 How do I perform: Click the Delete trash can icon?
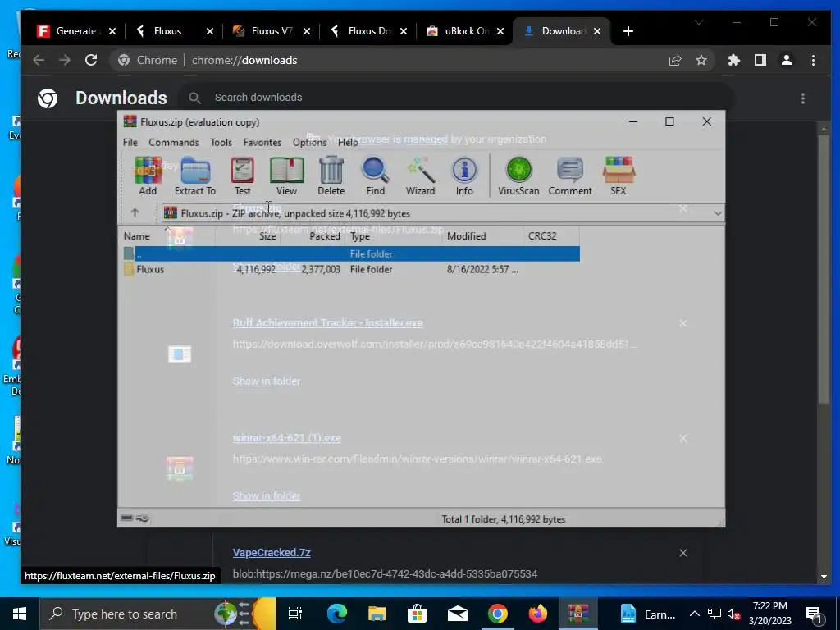point(331,176)
